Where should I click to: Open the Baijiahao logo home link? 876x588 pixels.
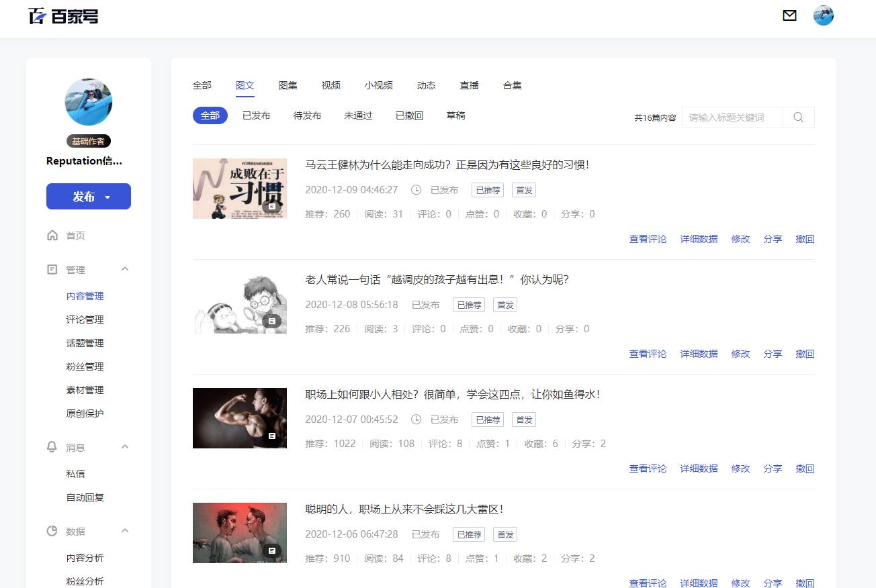64,15
